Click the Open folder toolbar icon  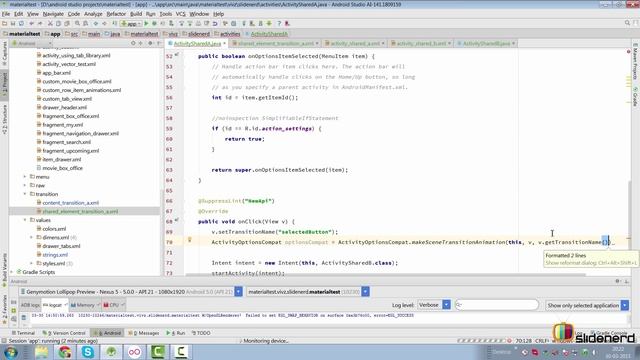pyautogui.click(x=5, y=24)
